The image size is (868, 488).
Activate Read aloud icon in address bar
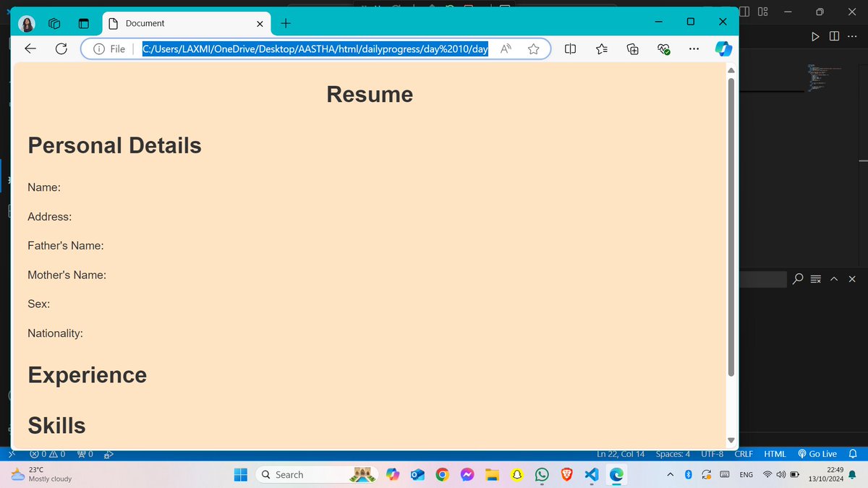click(x=506, y=48)
